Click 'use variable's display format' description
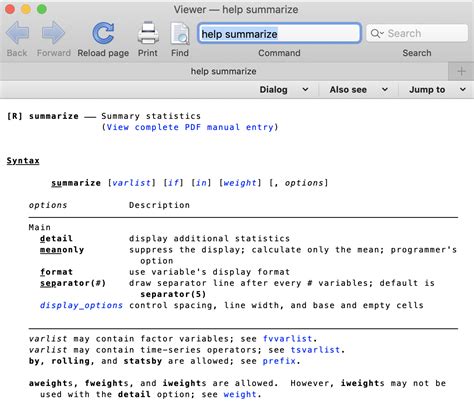This screenshot has height=417, width=474. click(209, 272)
